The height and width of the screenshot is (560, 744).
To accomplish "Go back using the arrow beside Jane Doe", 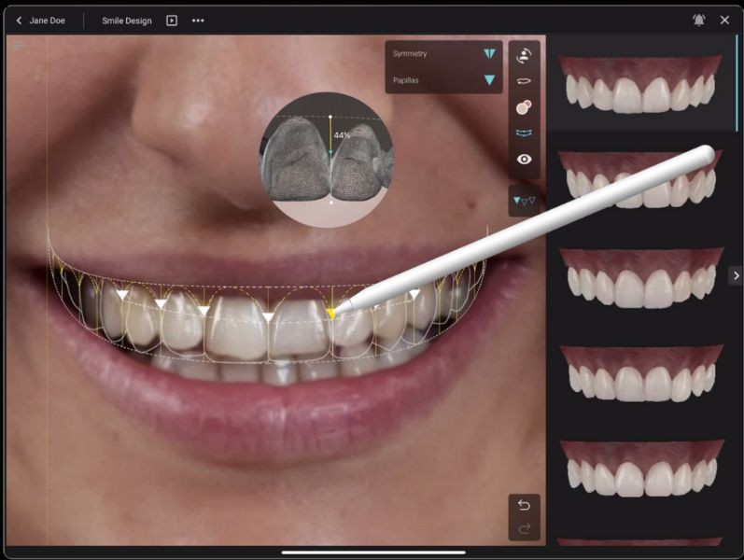I will point(19,21).
